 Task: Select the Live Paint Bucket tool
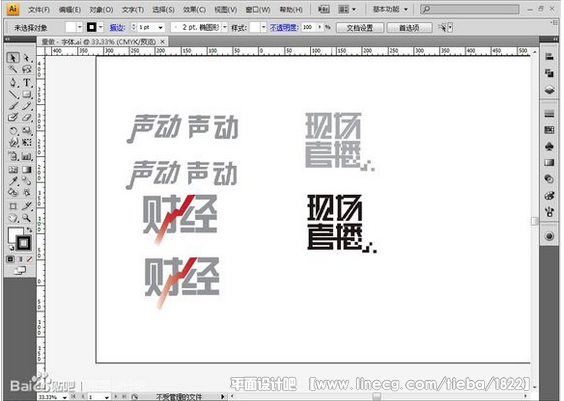click(x=13, y=192)
